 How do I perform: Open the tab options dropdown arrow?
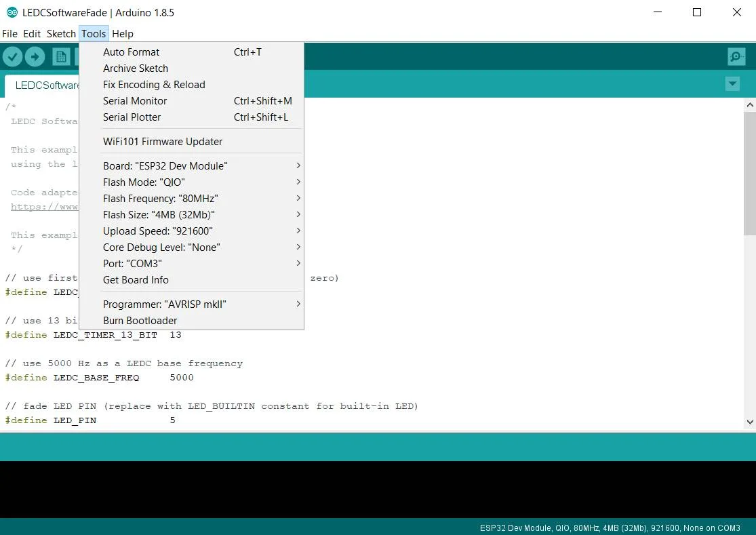click(732, 84)
